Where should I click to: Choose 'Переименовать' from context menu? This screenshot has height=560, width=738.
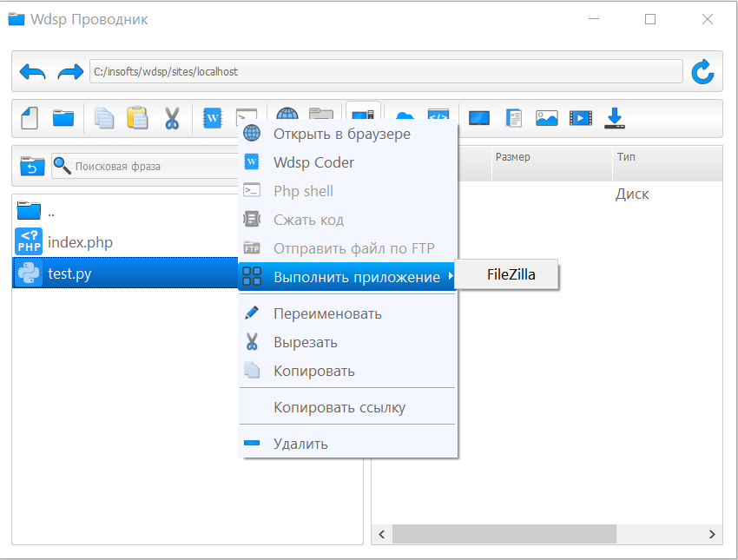click(x=348, y=313)
